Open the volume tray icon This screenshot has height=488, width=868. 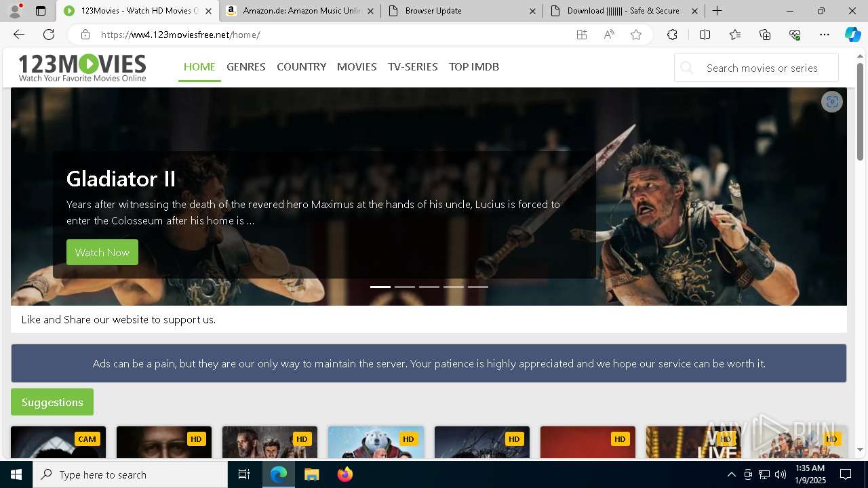pos(780,474)
